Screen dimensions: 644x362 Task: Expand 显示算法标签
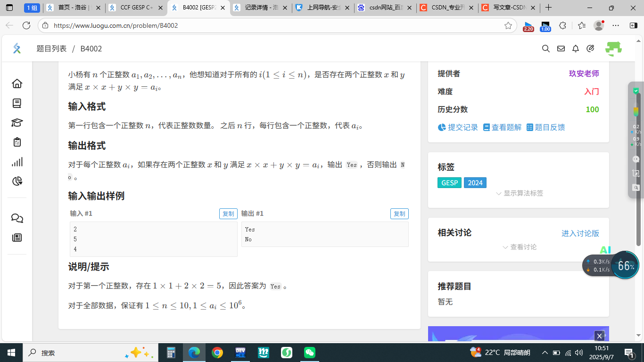tap(520, 193)
